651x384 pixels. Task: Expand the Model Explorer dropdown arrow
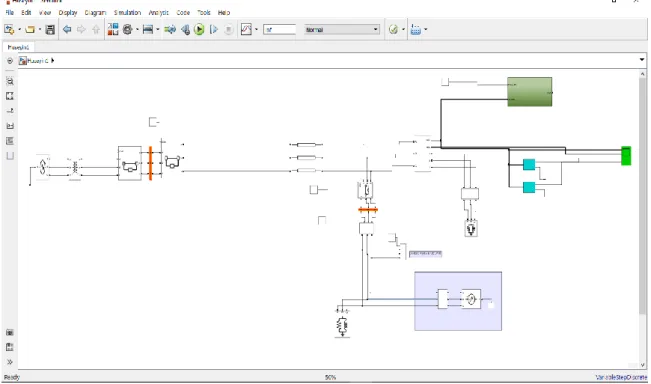point(157,29)
